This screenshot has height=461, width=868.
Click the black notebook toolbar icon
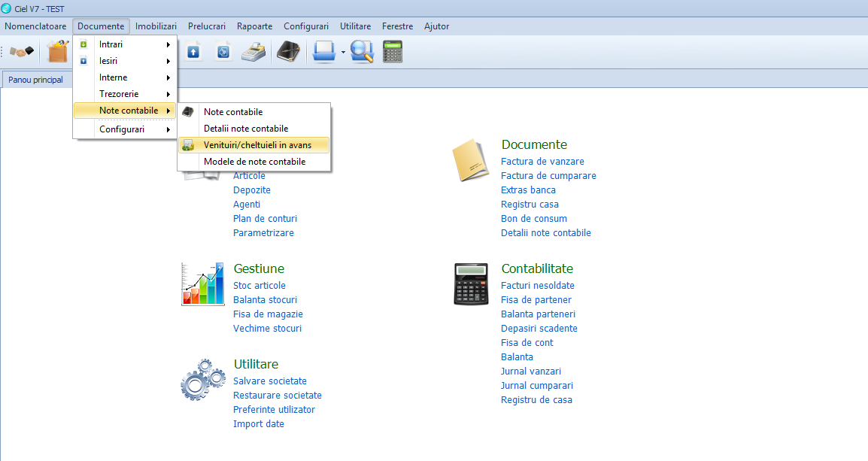point(288,52)
